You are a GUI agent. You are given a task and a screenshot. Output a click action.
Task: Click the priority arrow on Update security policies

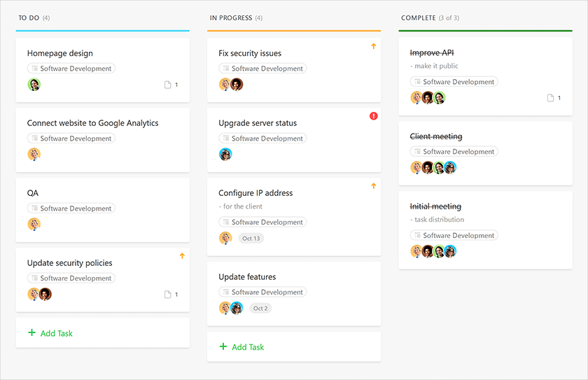tap(182, 256)
